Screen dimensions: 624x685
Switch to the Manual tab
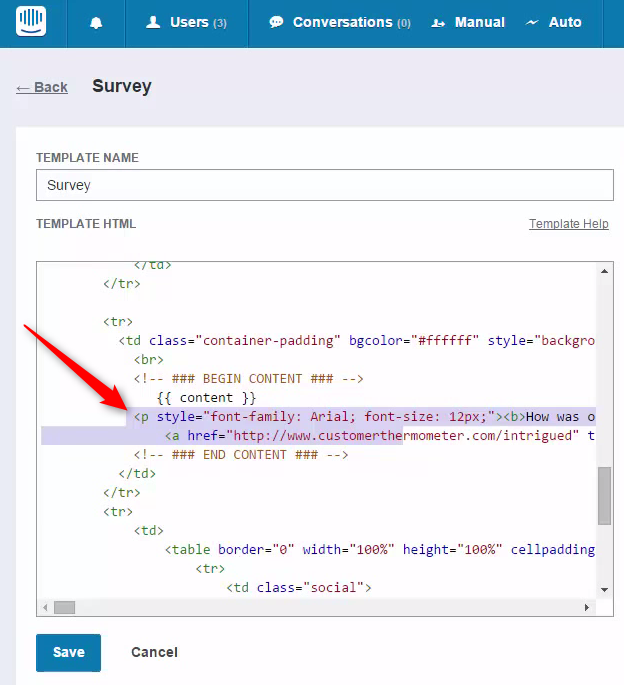click(468, 22)
